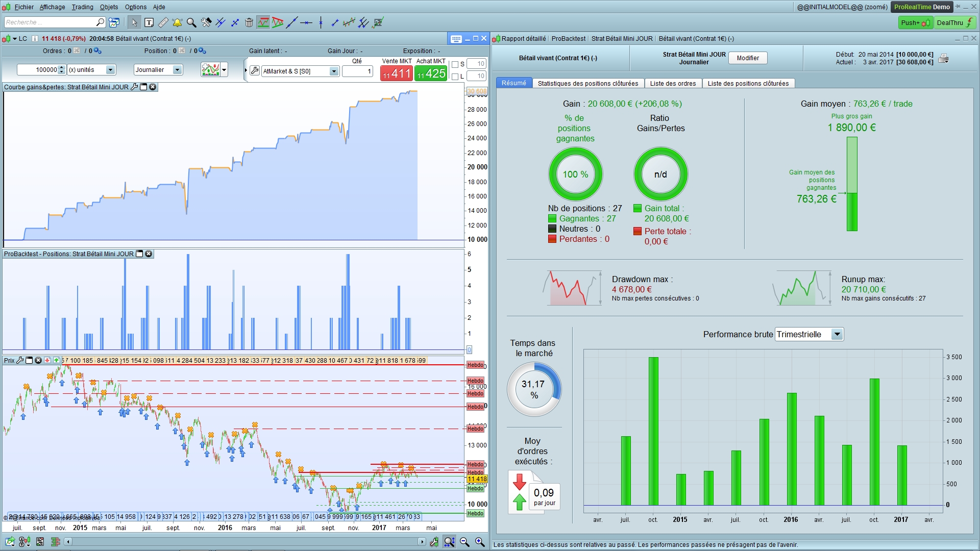Viewport: 980px width, 551px height.
Task: Click the Recherche search field
Action: (x=50, y=22)
